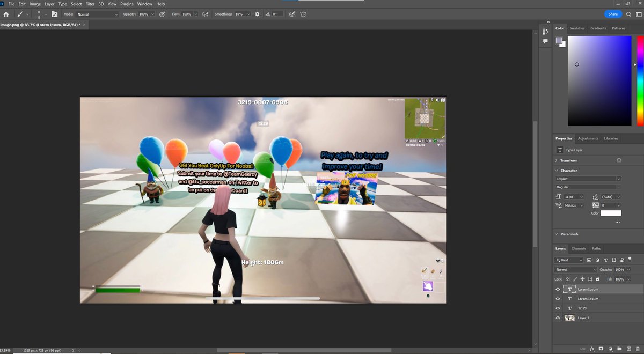Click link layers icon
The image size is (644, 354).
click(583, 349)
